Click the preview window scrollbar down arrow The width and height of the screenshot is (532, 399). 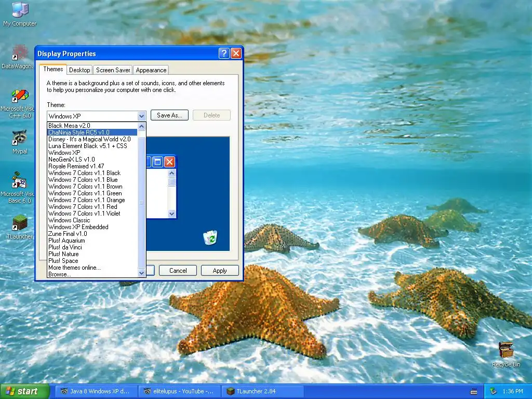click(171, 214)
